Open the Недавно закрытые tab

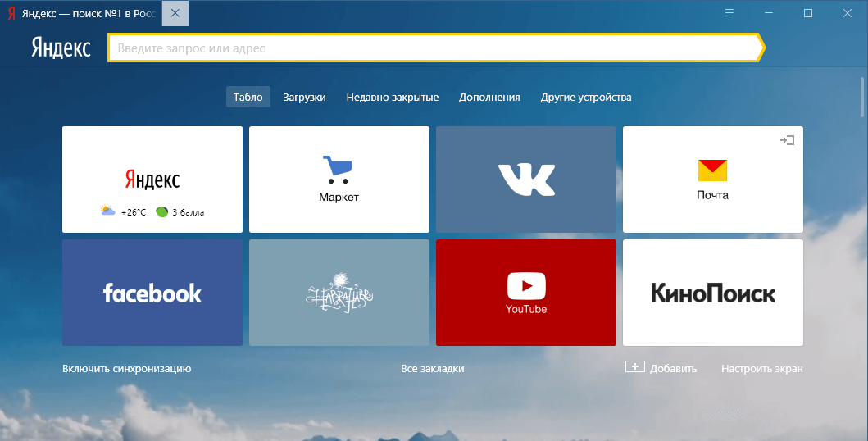pos(393,98)
